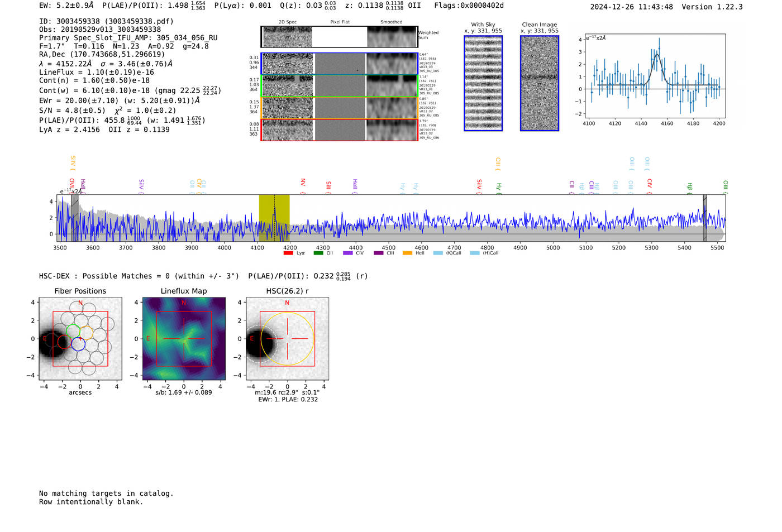This screenshot has height=532, width=782.
Task: Click the s/b: 1.69 +/- 0.089 caption
Action: pos(184,392)
